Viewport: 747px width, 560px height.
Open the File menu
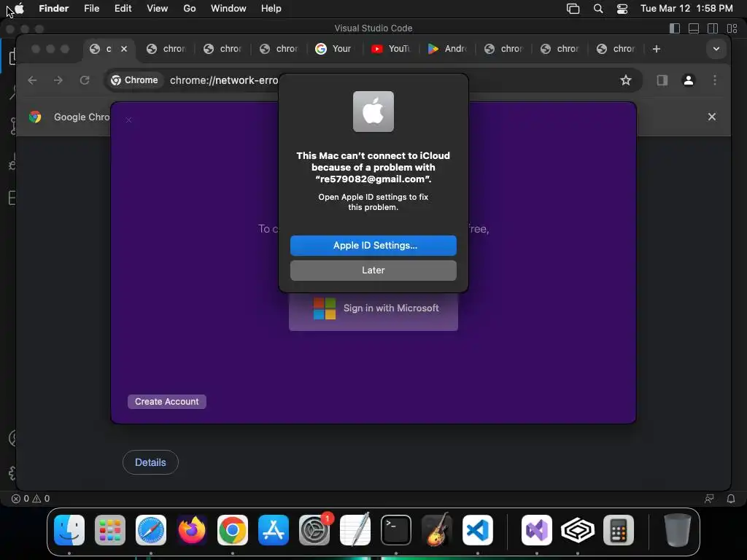(x=91, y=9)
